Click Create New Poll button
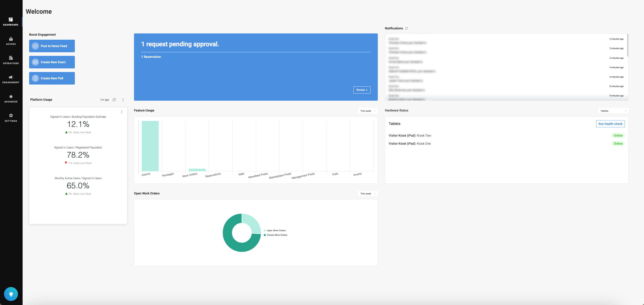Viewport: 644px width, 305px height. pyautogui.click(x=52, y=78)
